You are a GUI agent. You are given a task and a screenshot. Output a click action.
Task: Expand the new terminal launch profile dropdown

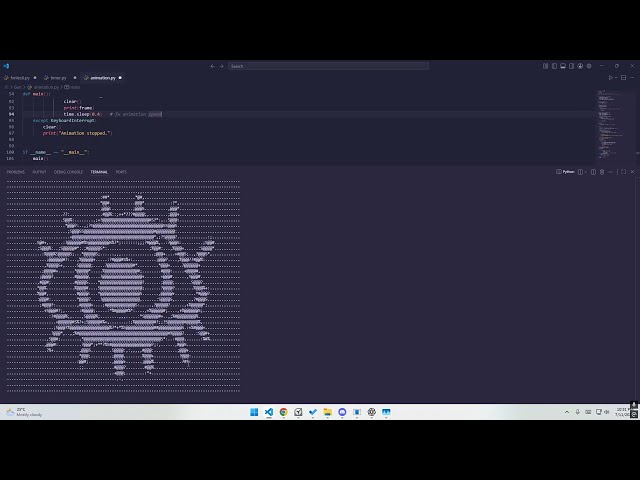coord(585,172)
